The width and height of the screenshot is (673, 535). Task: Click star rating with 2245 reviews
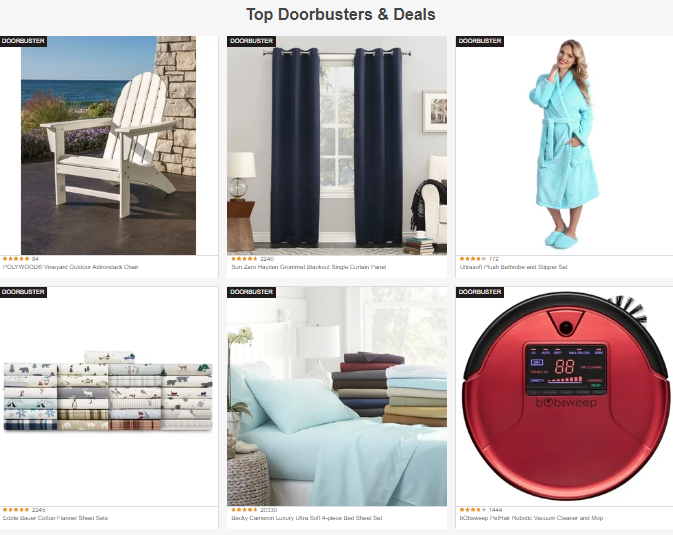pos(24,510)
